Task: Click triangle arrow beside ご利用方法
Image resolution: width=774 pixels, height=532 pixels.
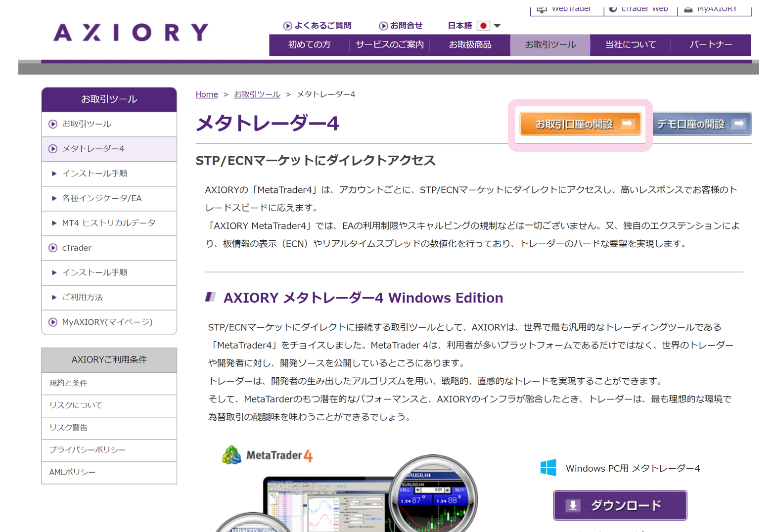Action: click(54, 297)
